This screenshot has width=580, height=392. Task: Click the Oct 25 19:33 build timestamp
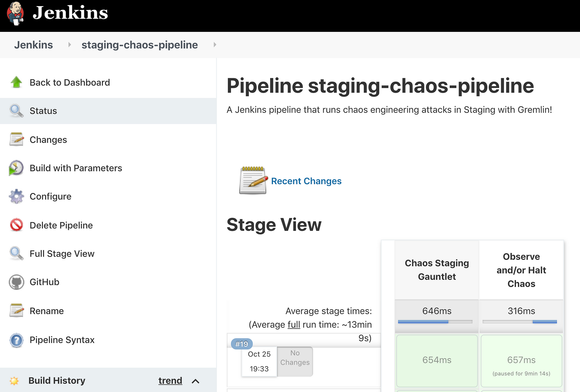tap(259, 361)
